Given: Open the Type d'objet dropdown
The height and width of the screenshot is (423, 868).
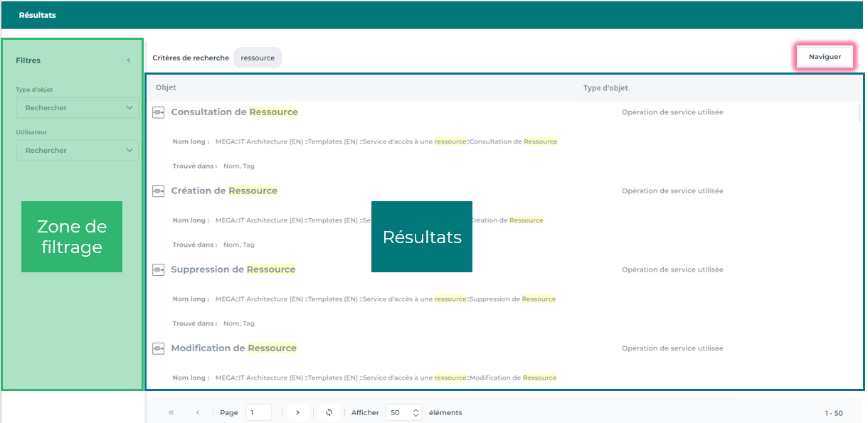Looking at the screenshot, I should point(78,108).
